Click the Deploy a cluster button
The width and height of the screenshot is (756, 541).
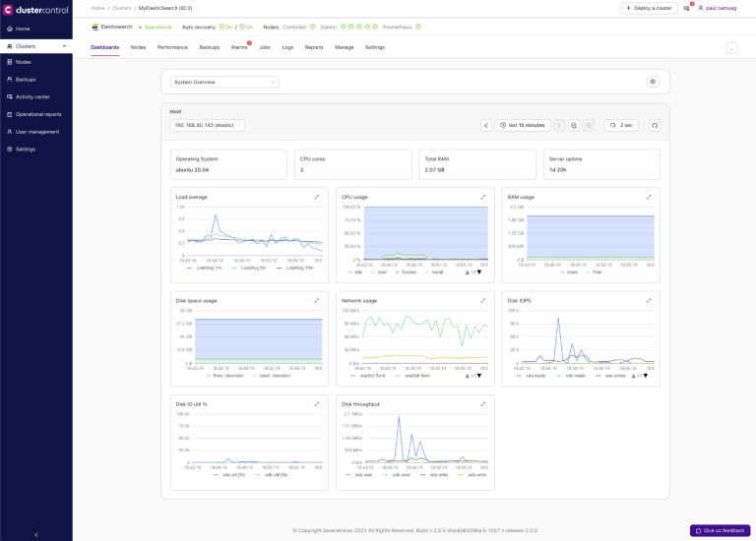point(648,8)
